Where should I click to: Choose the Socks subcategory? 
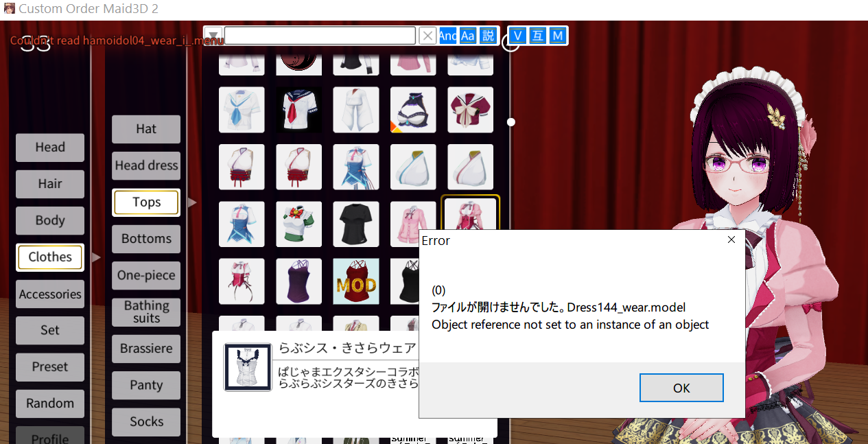tap(146, 422)
